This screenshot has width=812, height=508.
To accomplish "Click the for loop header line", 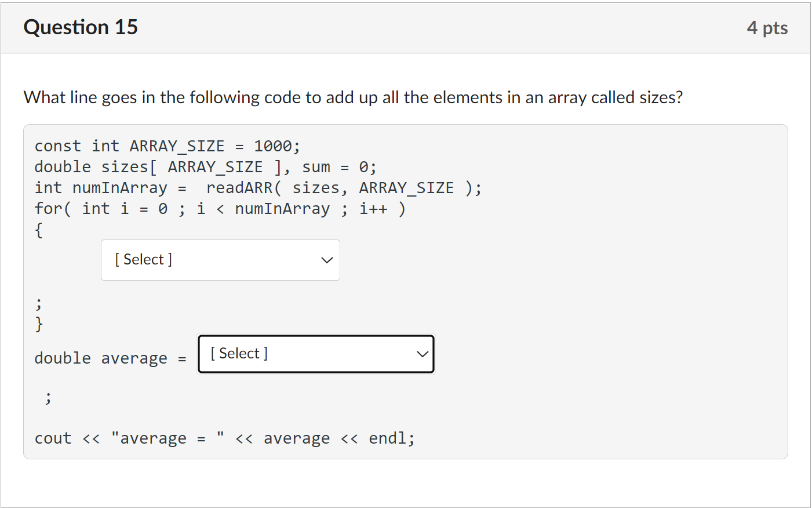I will [x=220, y=209].
